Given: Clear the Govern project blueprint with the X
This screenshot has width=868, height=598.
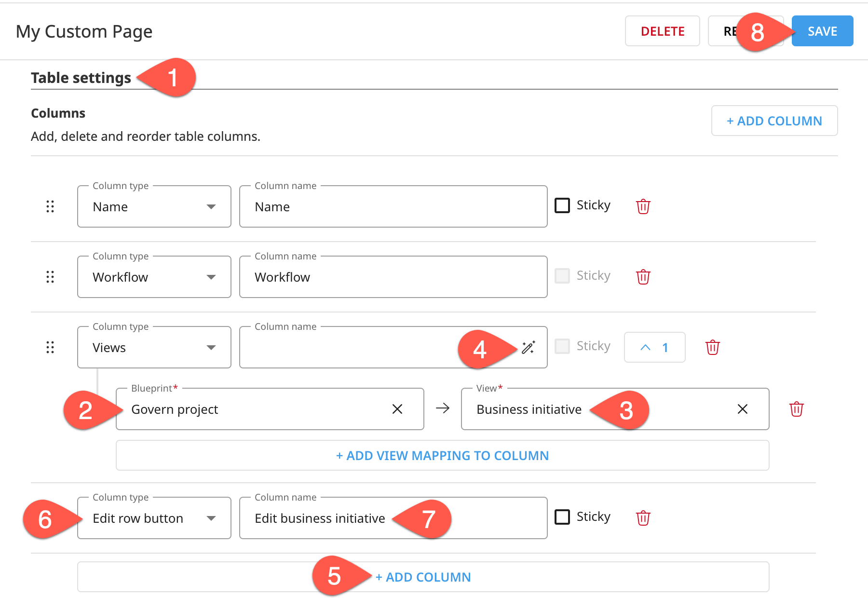Looking at the screenshot, I should tap(397, 409).
